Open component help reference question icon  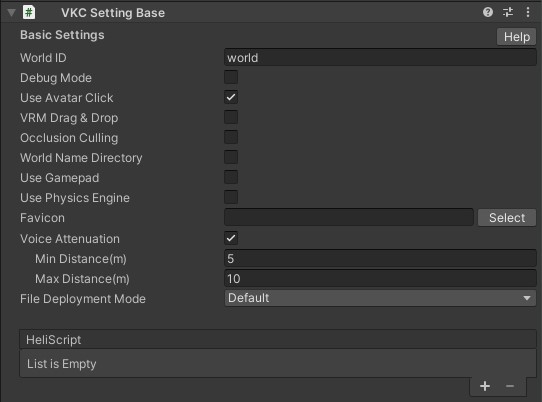tap(488, 12)
